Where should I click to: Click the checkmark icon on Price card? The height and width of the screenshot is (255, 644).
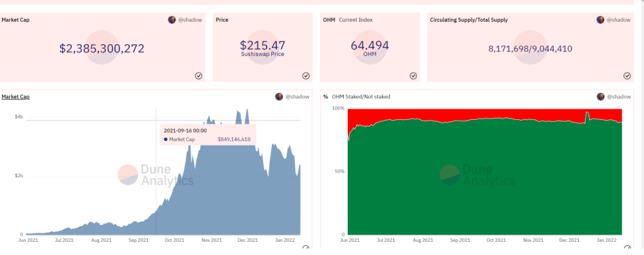tap(306, 76)
